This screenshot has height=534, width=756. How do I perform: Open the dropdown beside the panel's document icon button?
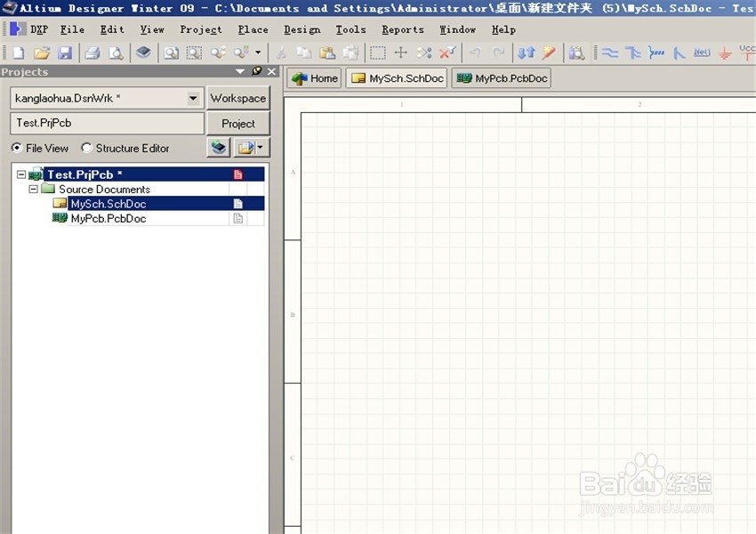[x=261, y=147]
